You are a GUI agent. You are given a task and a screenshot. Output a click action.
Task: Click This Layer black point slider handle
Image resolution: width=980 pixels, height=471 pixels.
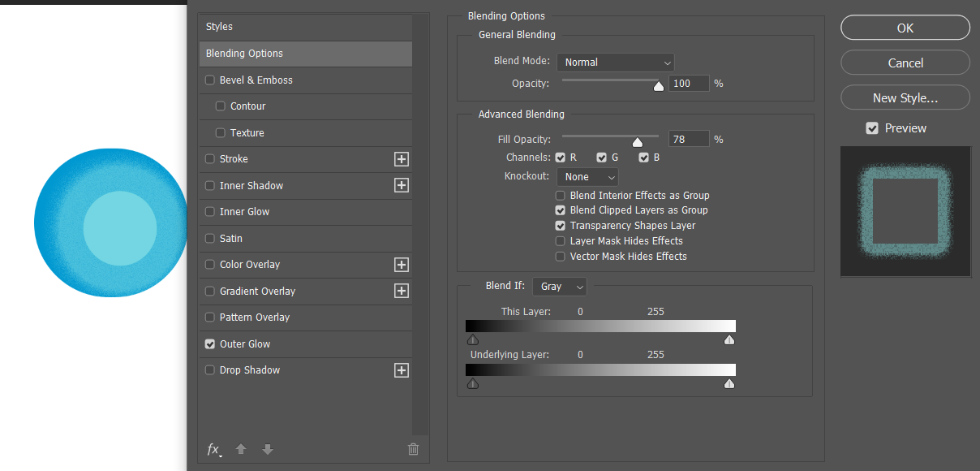click(x=473, y=339)
